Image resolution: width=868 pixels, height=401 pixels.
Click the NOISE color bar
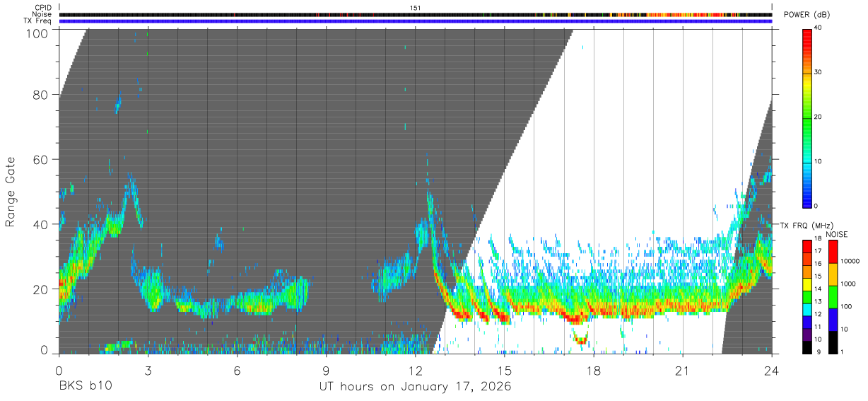click(833, 296)
